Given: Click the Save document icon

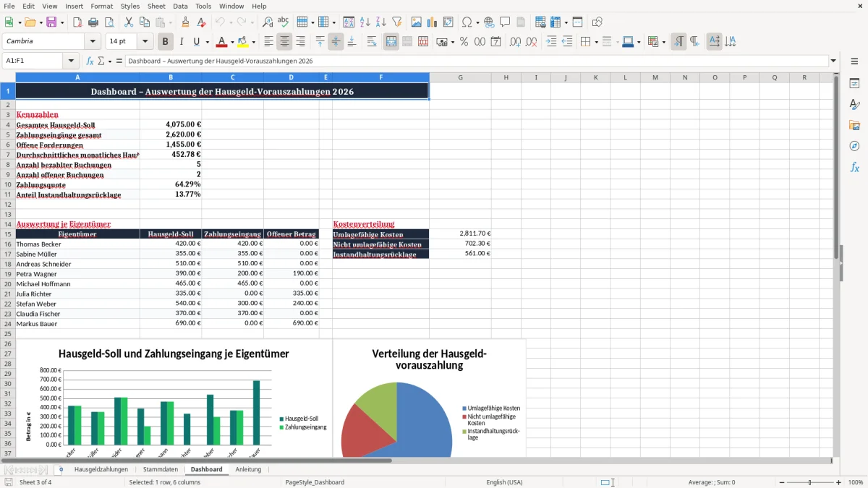Looking at the screenshot, I should click(x=53, y=22).
